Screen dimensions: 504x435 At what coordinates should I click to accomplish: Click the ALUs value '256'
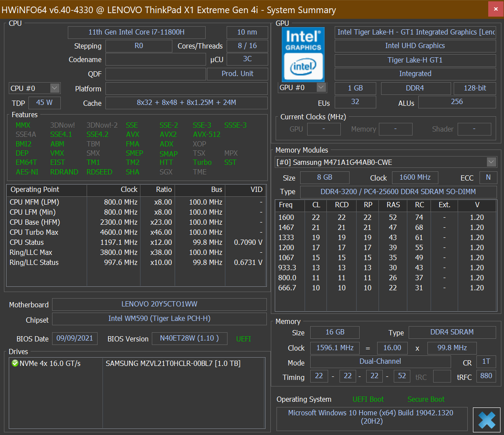457,102
